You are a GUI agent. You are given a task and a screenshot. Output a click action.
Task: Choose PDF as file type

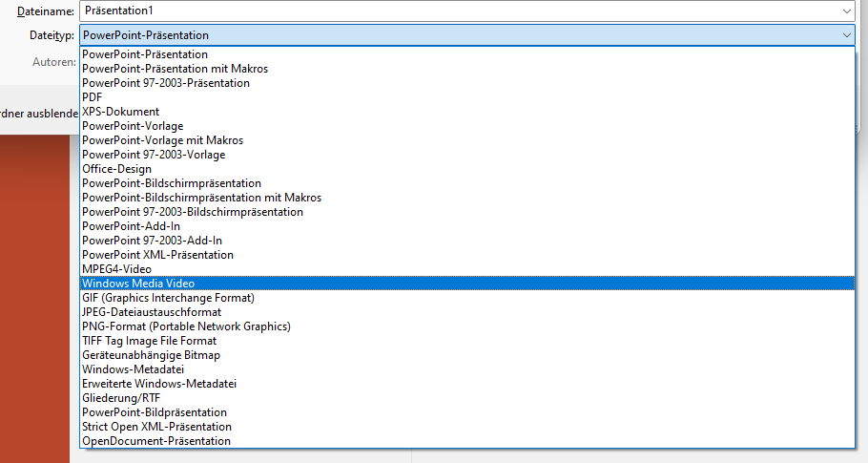[x=467, y=97]
